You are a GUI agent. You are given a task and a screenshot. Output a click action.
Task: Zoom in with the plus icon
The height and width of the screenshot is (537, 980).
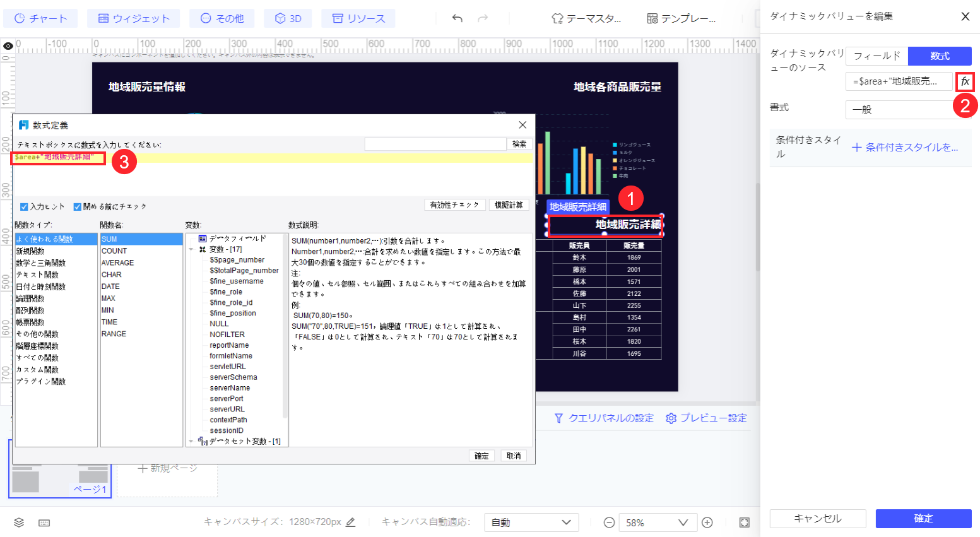click(707, 522)
